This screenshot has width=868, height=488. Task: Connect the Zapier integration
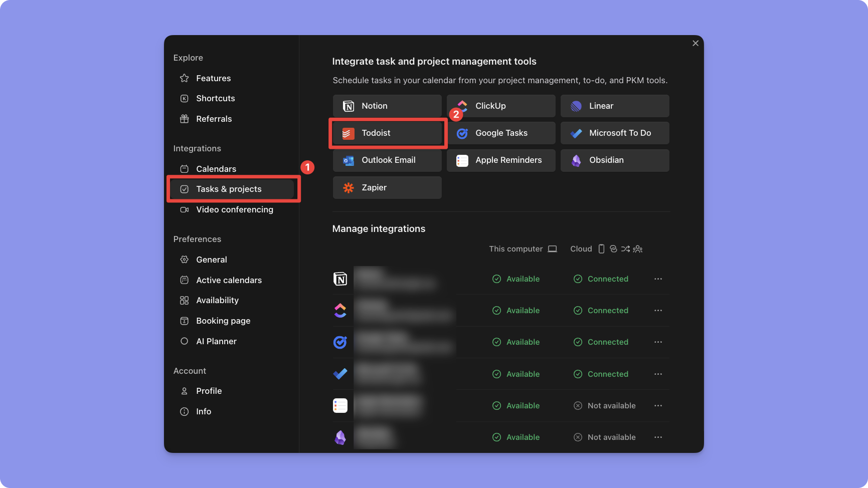click(x=387, y=187)
